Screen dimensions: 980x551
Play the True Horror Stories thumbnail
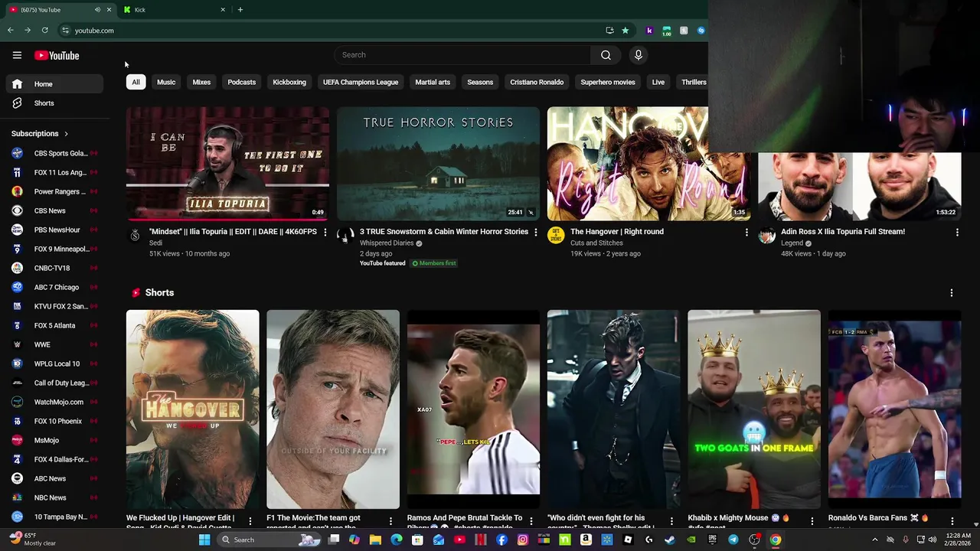[438, 164]
